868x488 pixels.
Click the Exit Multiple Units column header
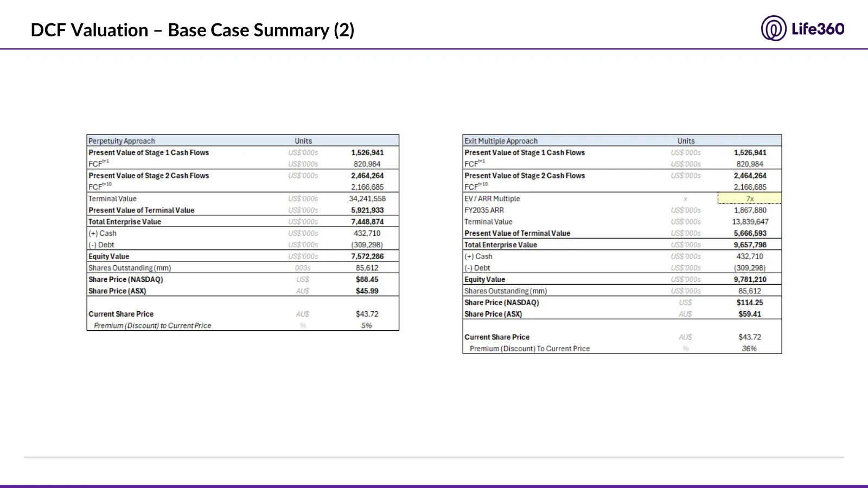[x=686, y=141]
